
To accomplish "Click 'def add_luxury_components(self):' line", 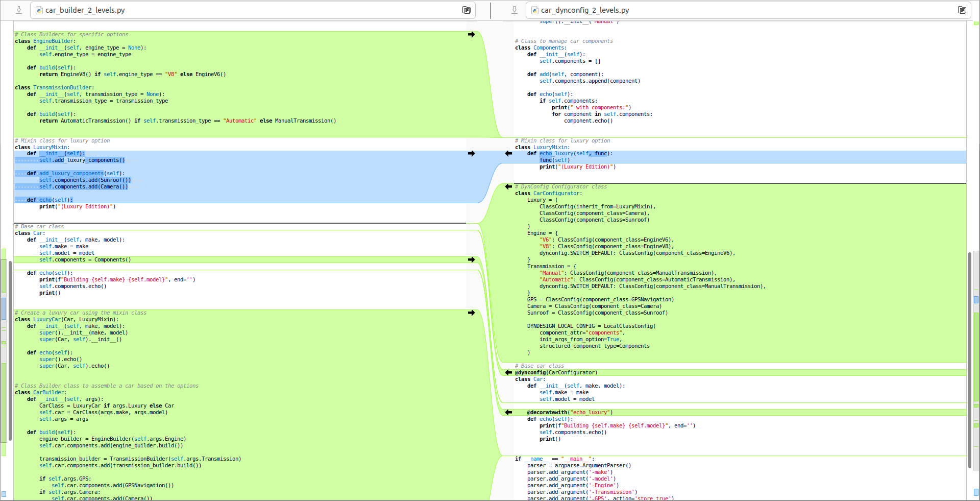I will [76, 173].
